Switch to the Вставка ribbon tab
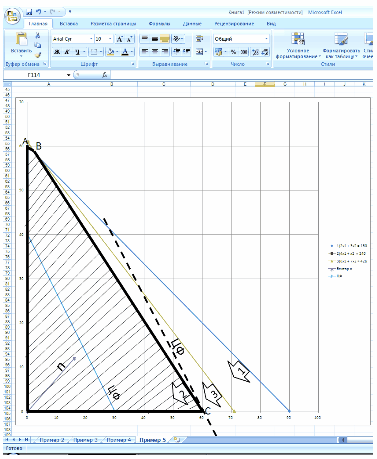377x459 pixels. pyautogui.click(x=69, y=24)
